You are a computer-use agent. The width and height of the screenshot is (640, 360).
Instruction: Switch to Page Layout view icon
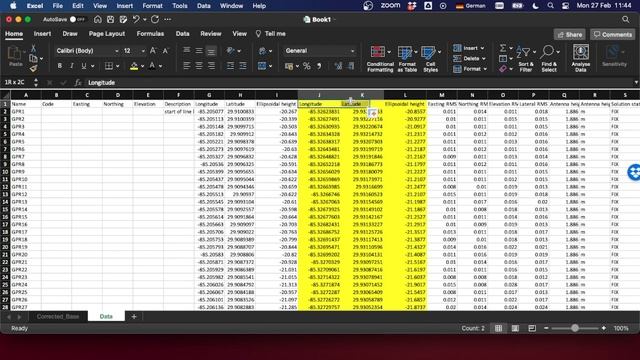(515, 328)
